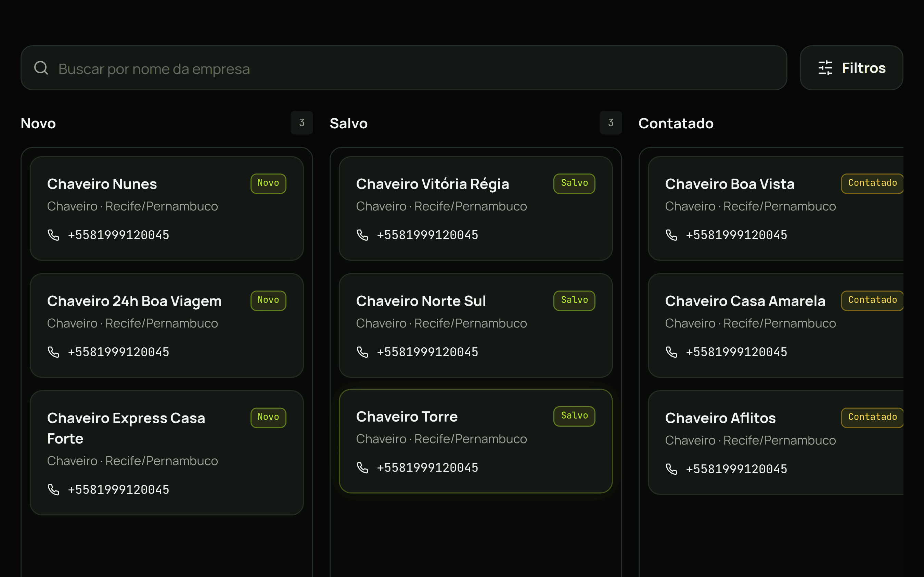Click phone number of Chaveiro Boa Vista
924x577 pixels.
[736, 235]
